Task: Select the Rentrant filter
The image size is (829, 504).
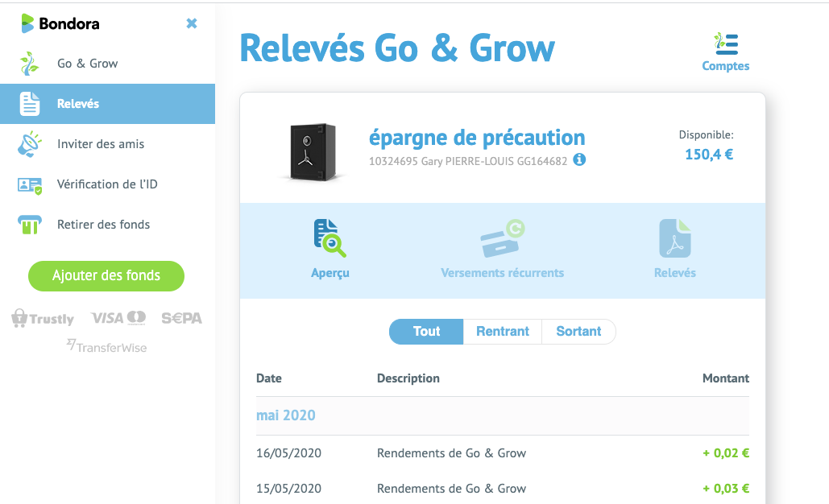Action: coord(502,332)
